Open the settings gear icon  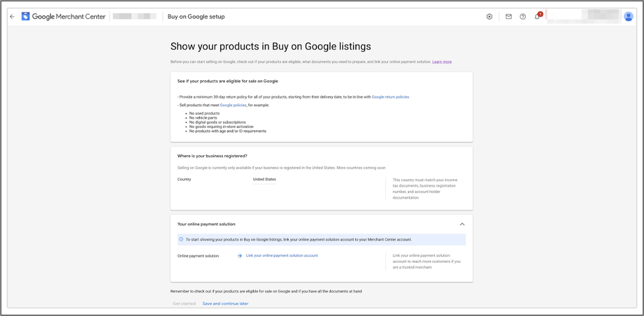coord(489,17)
